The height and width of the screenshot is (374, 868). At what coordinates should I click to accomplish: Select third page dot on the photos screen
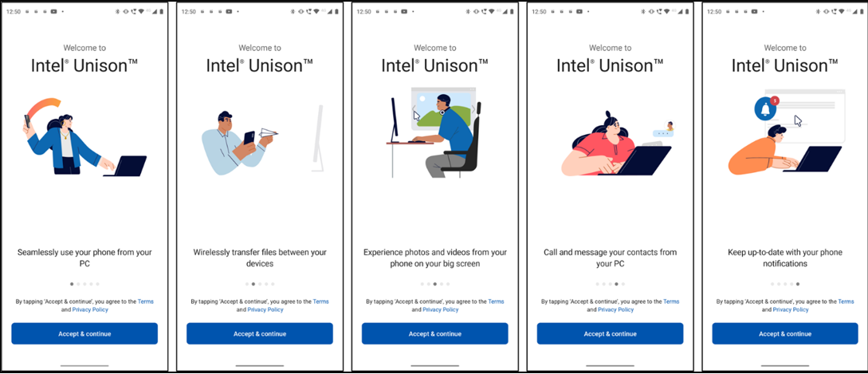[x=435, y=284]
